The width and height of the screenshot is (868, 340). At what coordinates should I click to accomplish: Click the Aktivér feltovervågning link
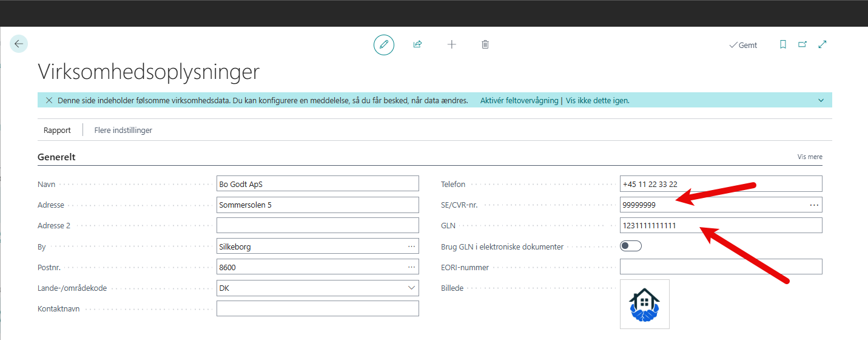(519, 100)
